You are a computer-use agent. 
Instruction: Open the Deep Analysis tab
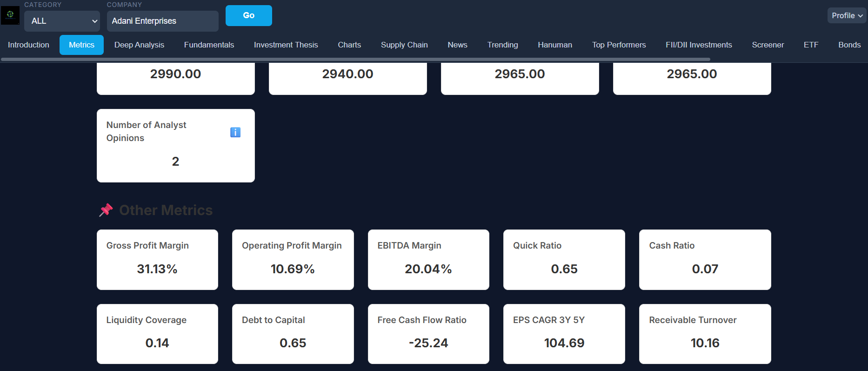(139, 45)
